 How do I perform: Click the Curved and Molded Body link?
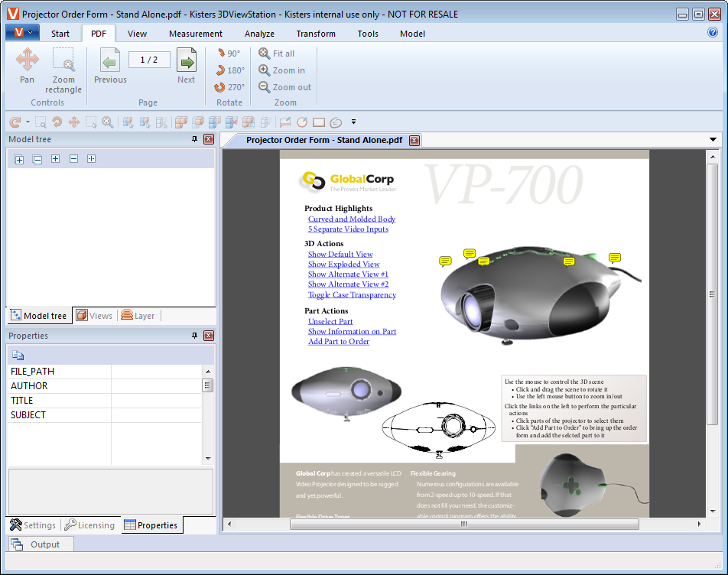click(352, 219)
